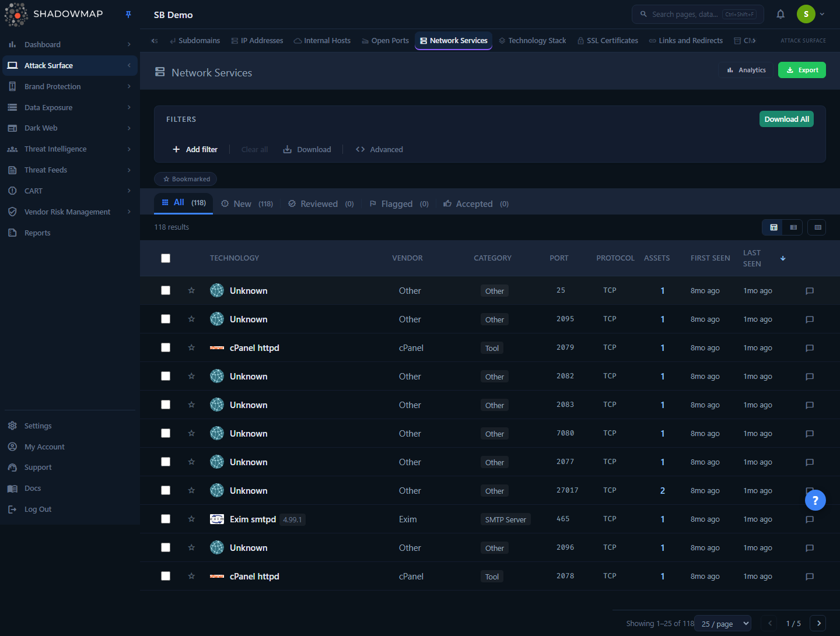Image resolution: width=840 pixels, height=636 pixels.
Task: Open Analytics view
Action: point(746,70)
